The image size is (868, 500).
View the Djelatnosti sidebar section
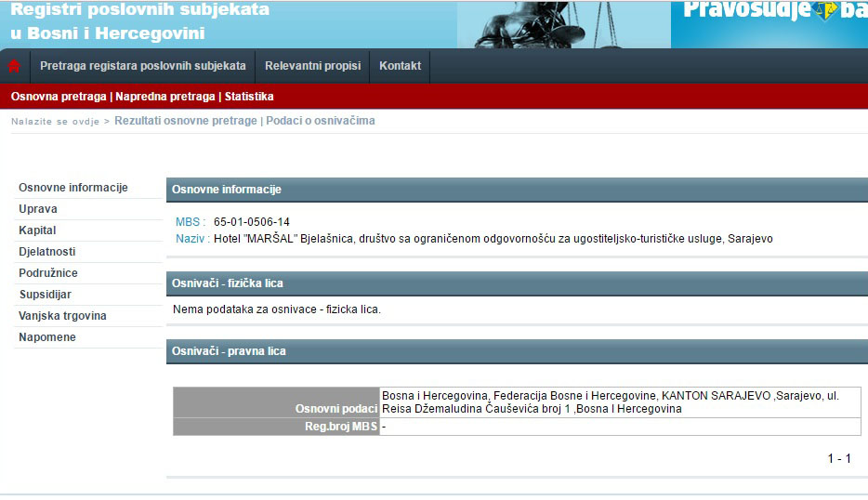coord(47,252)
